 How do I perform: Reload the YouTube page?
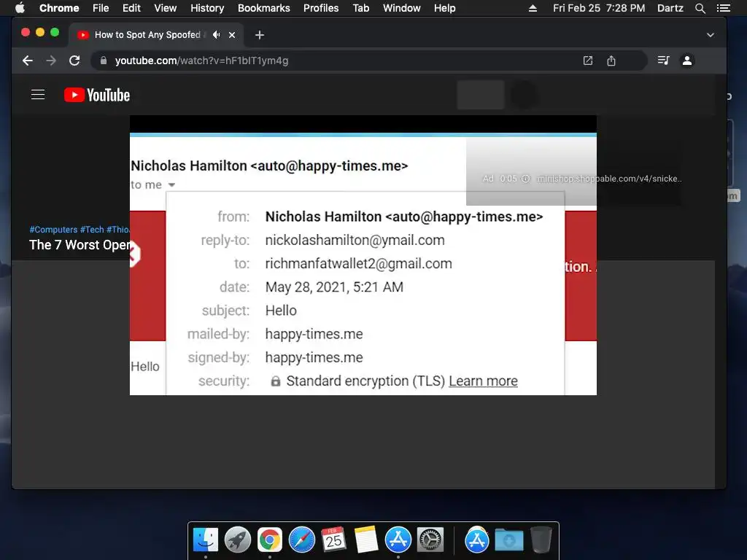(74, 61)
